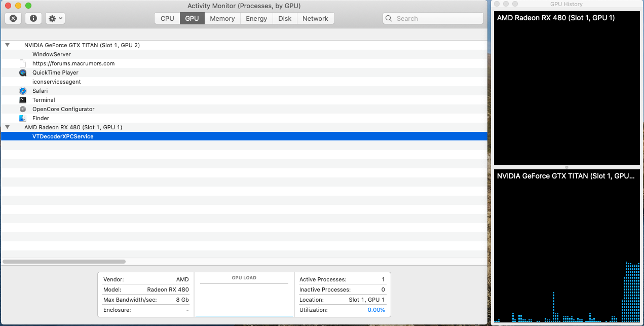644x326 pixels.
Task: Select the QuickTime Player process row
Action: (x=244, y=73)
